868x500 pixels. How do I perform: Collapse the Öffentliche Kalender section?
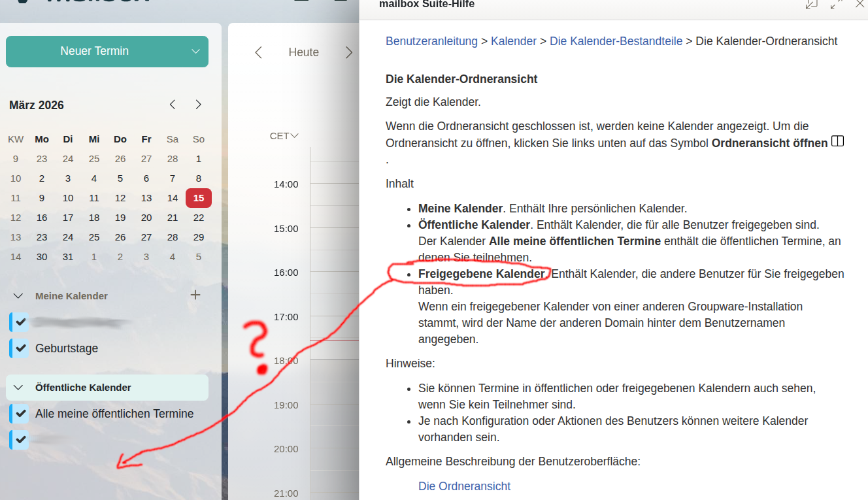[x=19, y=388]
